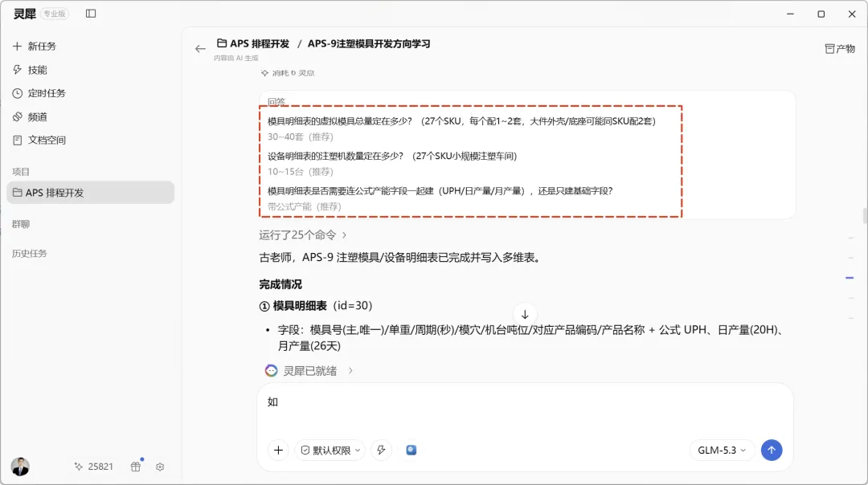868x485 pixels.
Task: Click the vertical scrollbar thumb
Action: [865, 215]
